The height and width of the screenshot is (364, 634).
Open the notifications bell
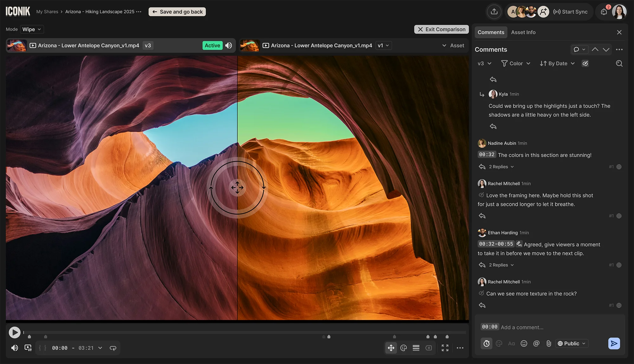[604, 12]
